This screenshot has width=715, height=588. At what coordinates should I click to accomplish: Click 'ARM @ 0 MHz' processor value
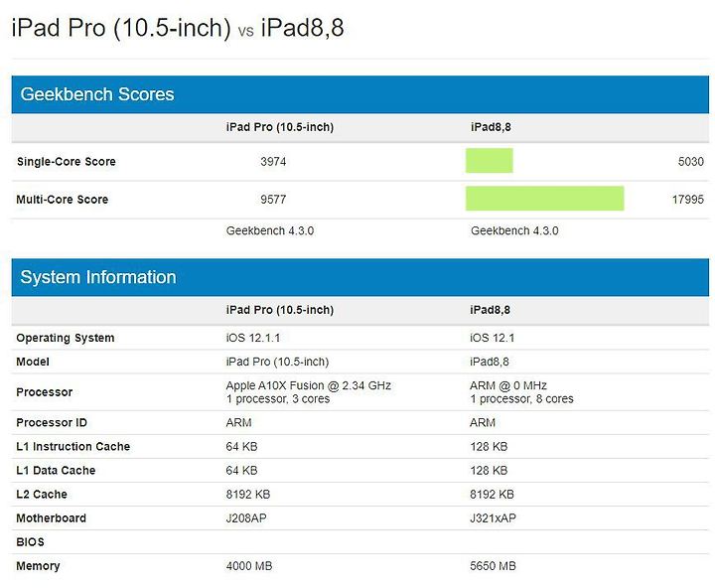[x=508, y=385]
